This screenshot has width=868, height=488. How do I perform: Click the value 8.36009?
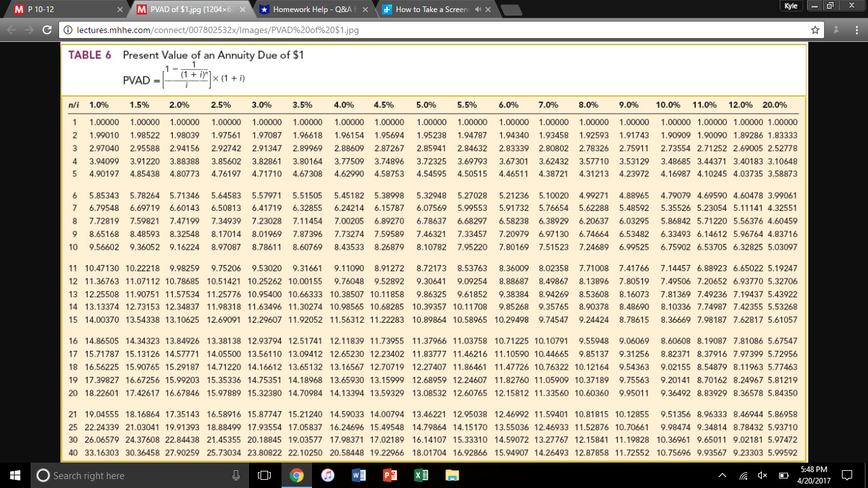[515, 269]
